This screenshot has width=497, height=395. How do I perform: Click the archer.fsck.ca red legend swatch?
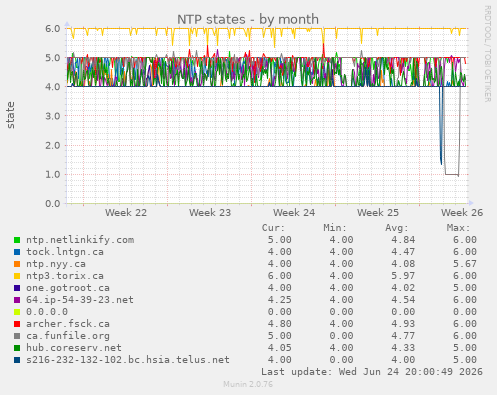click(x=17, y=324)
